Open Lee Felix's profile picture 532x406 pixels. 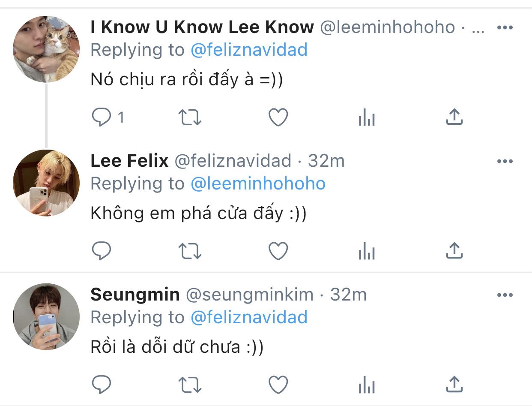[46, 183]
